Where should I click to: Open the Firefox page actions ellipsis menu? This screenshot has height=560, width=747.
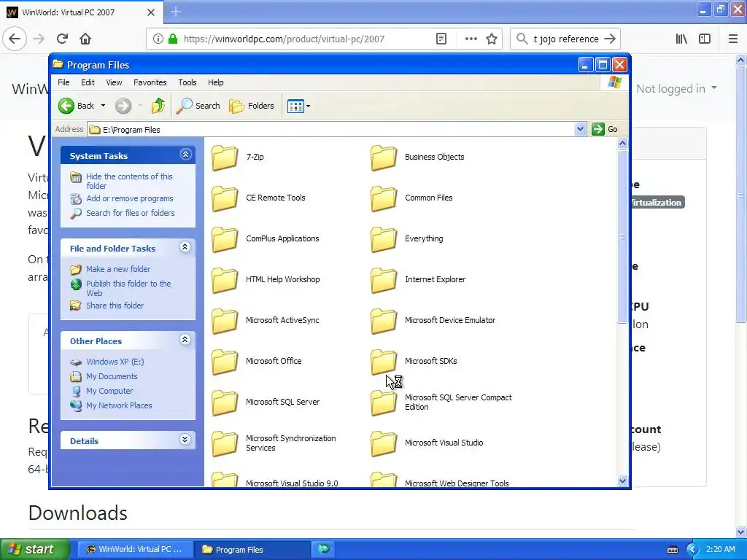pos(471,39)
